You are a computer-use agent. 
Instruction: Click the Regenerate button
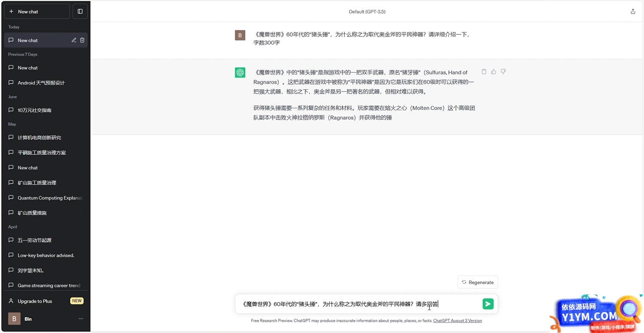(x=478, y=282)
